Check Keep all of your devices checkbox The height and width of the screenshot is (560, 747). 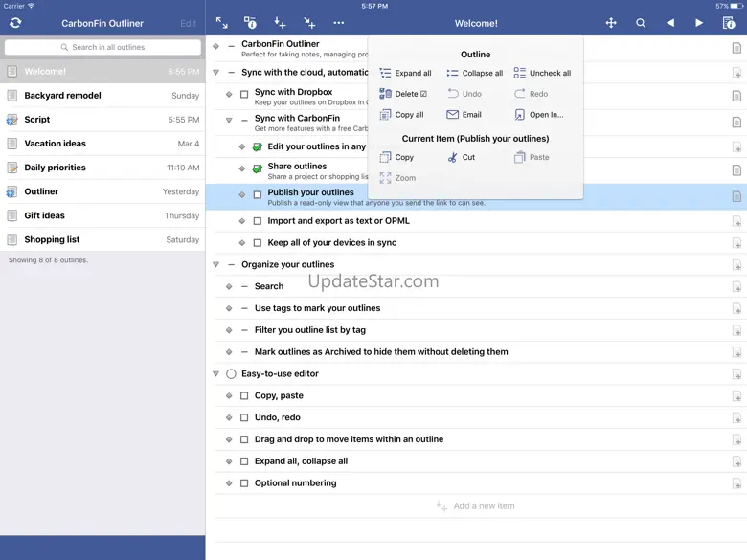coord(258,243)
